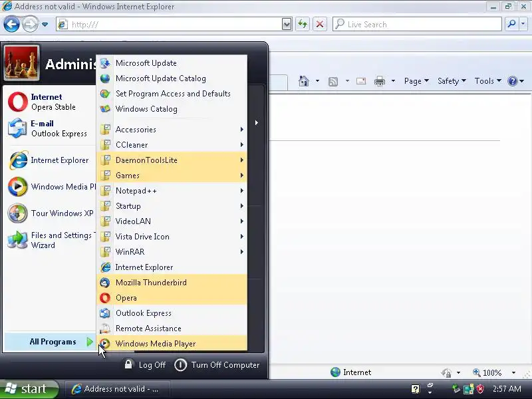The width and height of the screenshot is (532, 399).
Task: Select Address not valid taskbar button
Action: (118, 389)
